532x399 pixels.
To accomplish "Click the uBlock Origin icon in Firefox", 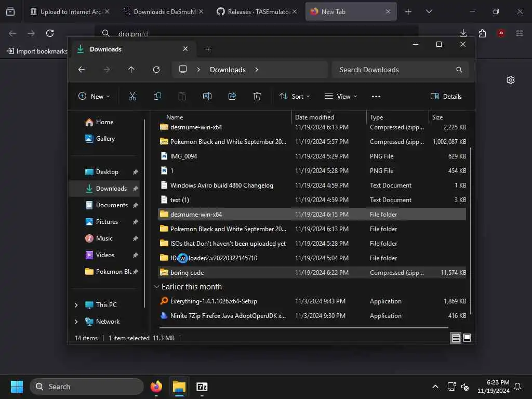I will [x=501, y=33].
